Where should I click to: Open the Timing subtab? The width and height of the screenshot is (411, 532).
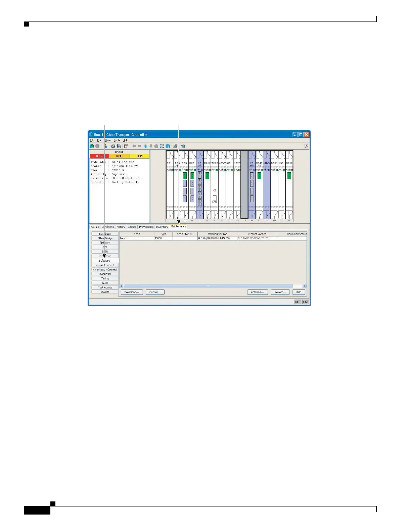pos(105,278)
